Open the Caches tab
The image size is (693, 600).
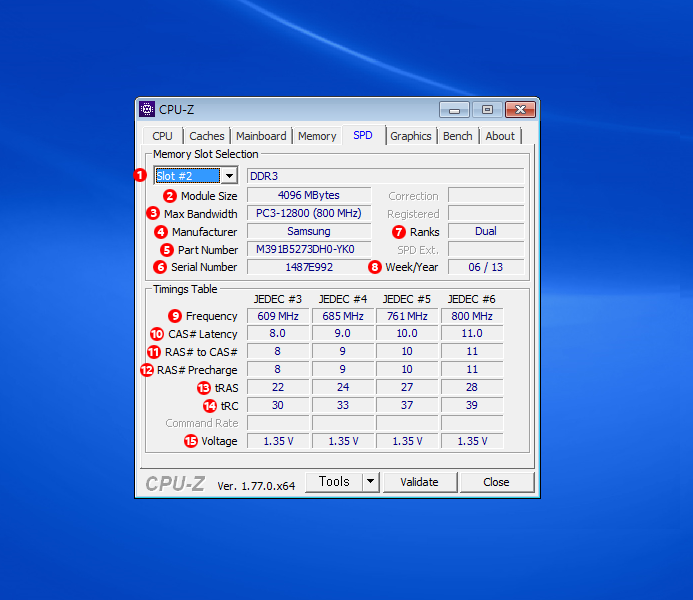pos(207,136)
